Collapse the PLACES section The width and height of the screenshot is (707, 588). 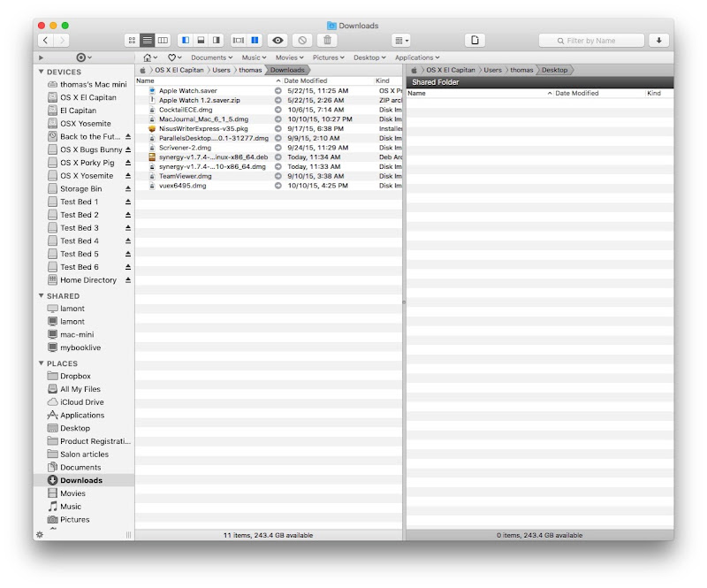coord(41,363)
